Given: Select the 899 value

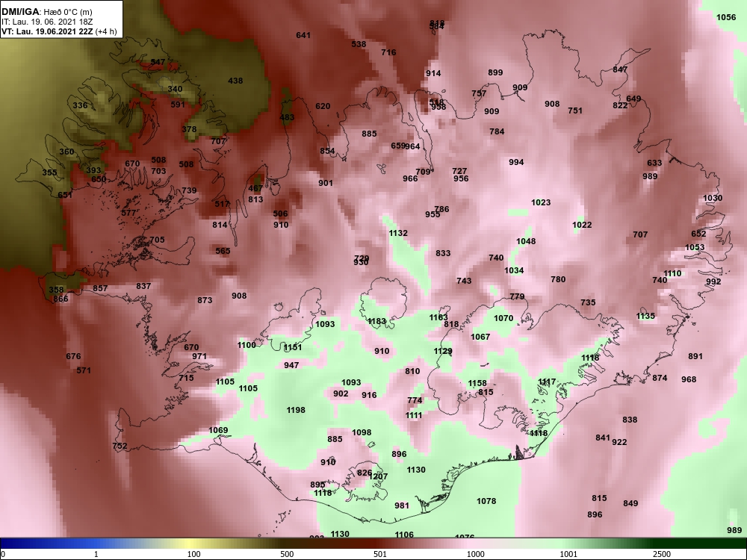Looking at the screenshot, I should 495,73.
